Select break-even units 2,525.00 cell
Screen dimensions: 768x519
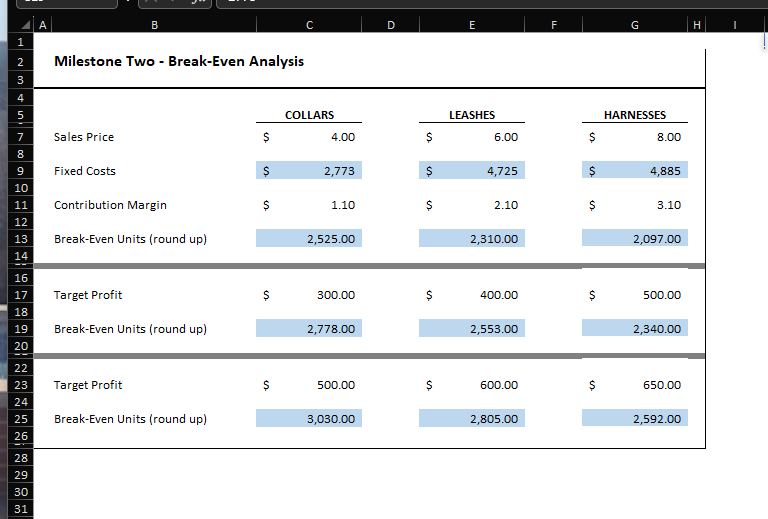(x=309, y=238)
